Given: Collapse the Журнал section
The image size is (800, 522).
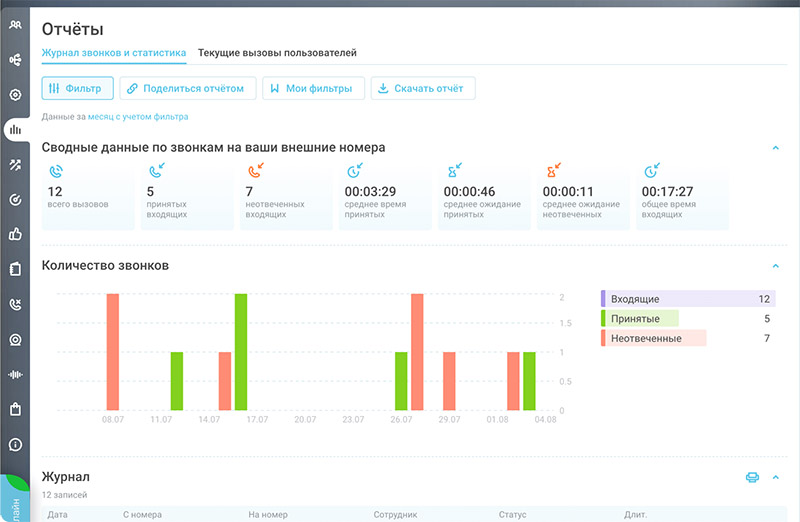Looking at the screenshot, I should 775,478.
